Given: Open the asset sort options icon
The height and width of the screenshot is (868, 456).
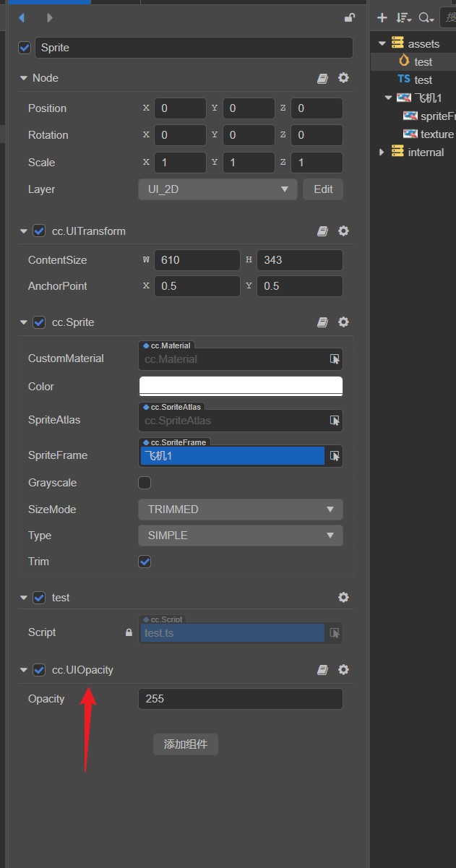Looking at the screenshot, I should (403, 18).
